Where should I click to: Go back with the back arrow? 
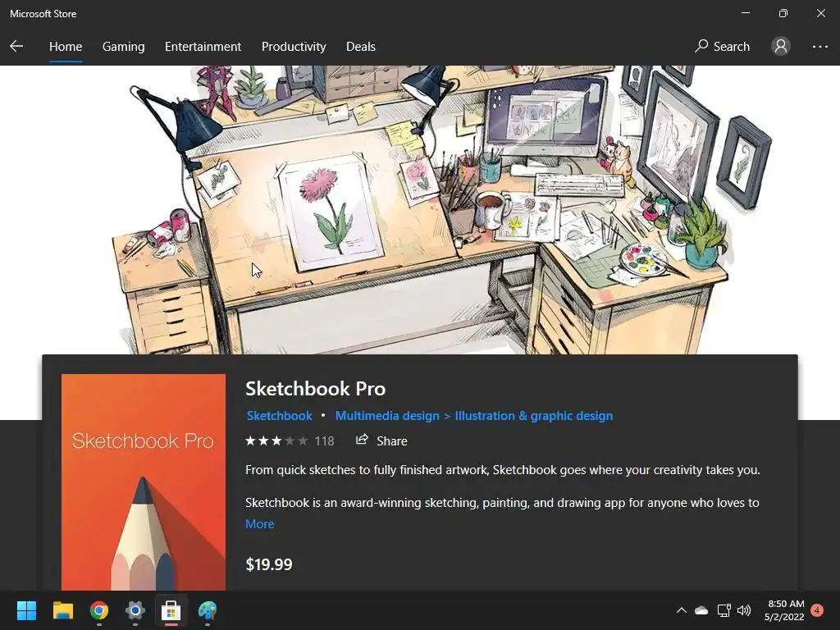(x=16, y=47)
